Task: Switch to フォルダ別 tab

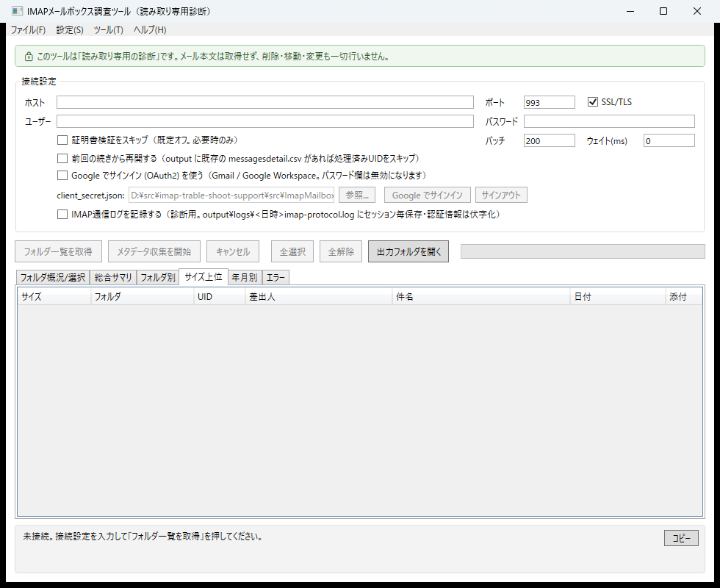Action: (x=157, y=278)
